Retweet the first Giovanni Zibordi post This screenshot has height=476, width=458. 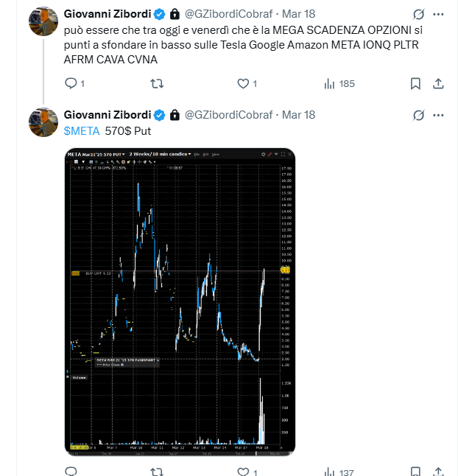[x=157, y=83]
